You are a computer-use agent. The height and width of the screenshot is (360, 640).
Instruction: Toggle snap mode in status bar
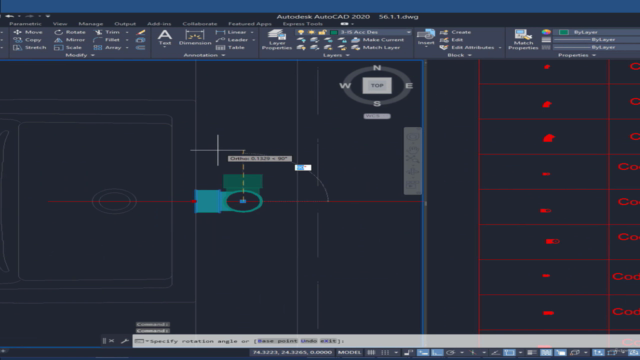pos(384,352)
